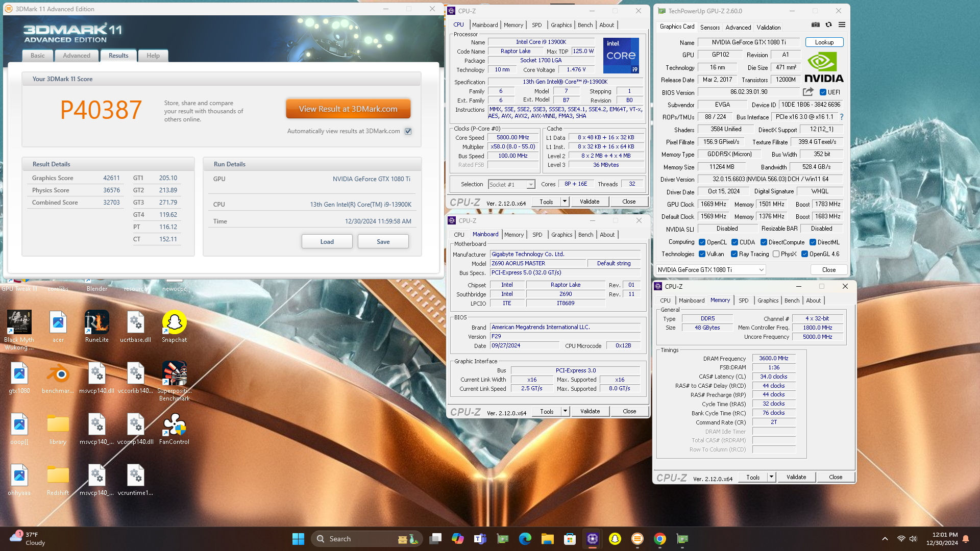Open the Redshift folder on desktop

(x=58, y=480)
